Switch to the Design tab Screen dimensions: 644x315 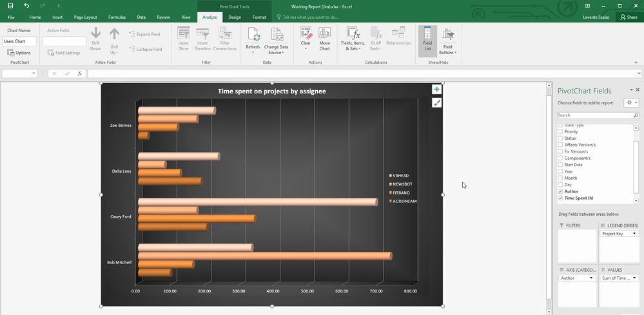click(x=235, y=17)
